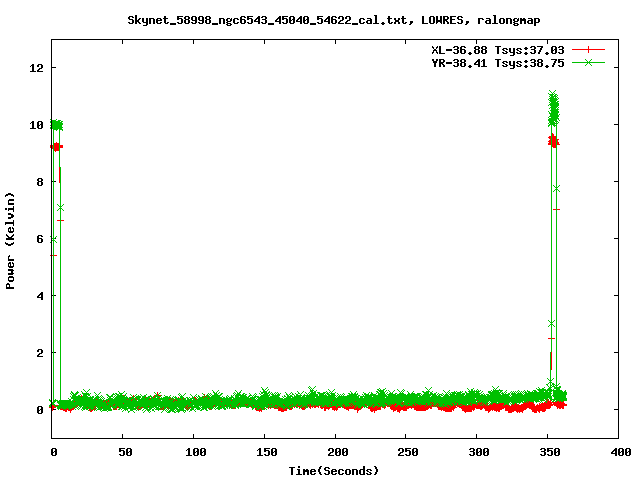Screen dimensions: 640x480
Task: Click the x-axis tick label 100
Action: [x=196, y=452]
